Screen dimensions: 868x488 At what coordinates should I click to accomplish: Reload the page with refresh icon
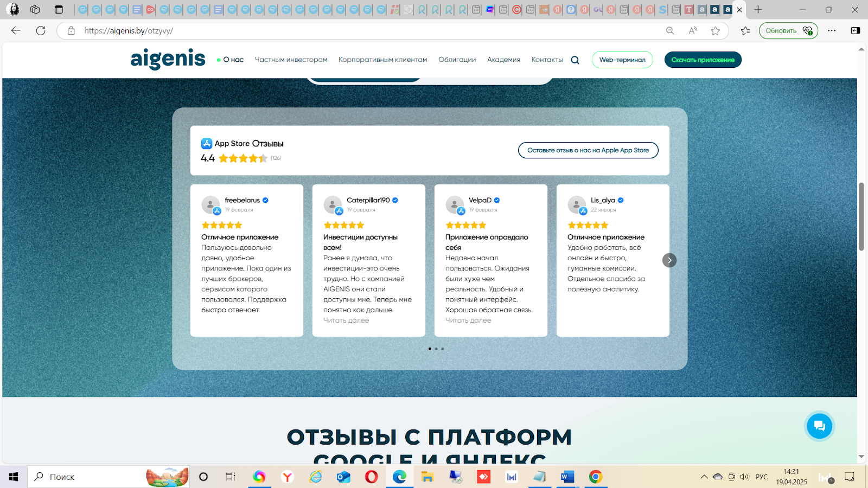coord(41,31)
